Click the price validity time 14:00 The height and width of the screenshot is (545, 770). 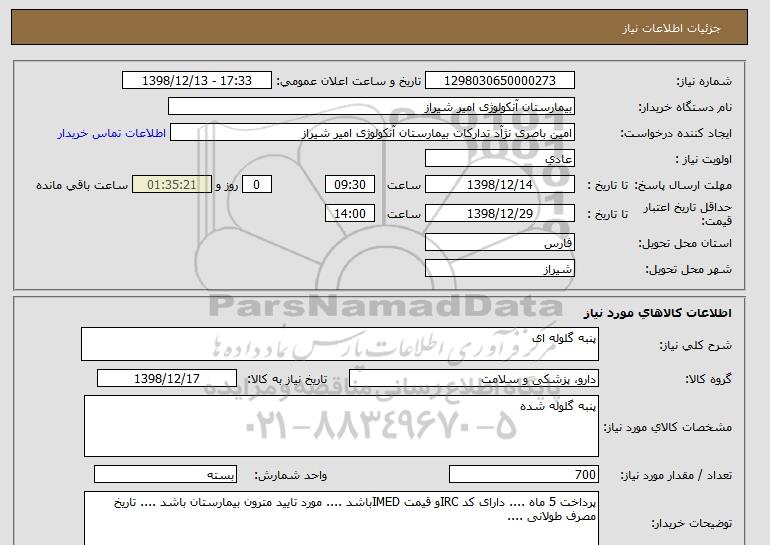click(350, 214)
